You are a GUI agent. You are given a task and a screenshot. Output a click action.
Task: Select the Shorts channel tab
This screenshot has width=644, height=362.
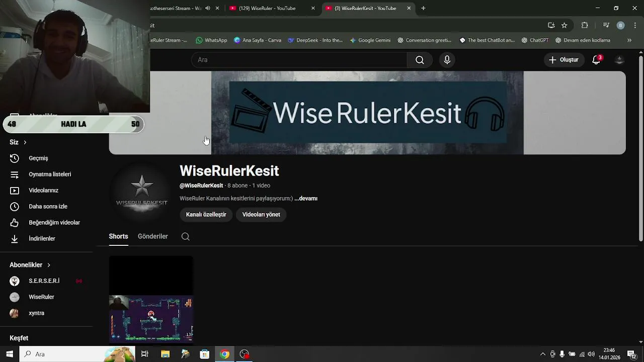point(118,236)
